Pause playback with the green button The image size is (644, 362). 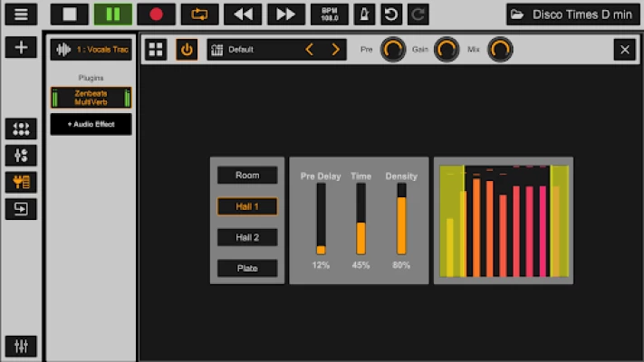click(112, 14)
